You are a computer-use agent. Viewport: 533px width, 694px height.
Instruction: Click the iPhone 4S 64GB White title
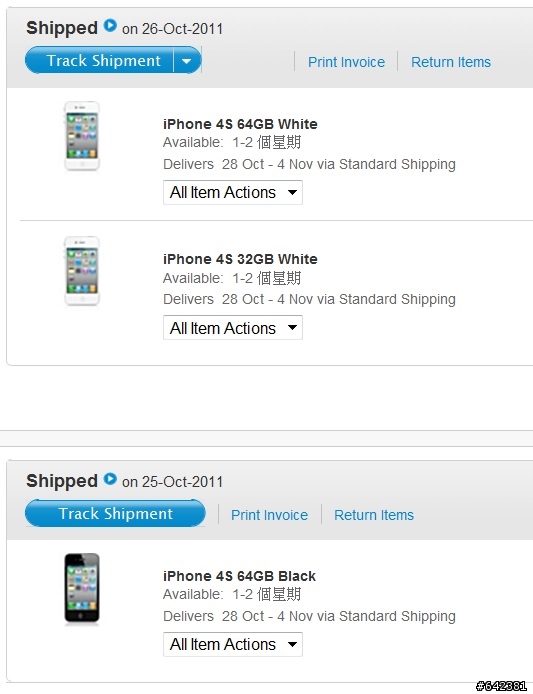pyautogui.click(x=240, y=124)
